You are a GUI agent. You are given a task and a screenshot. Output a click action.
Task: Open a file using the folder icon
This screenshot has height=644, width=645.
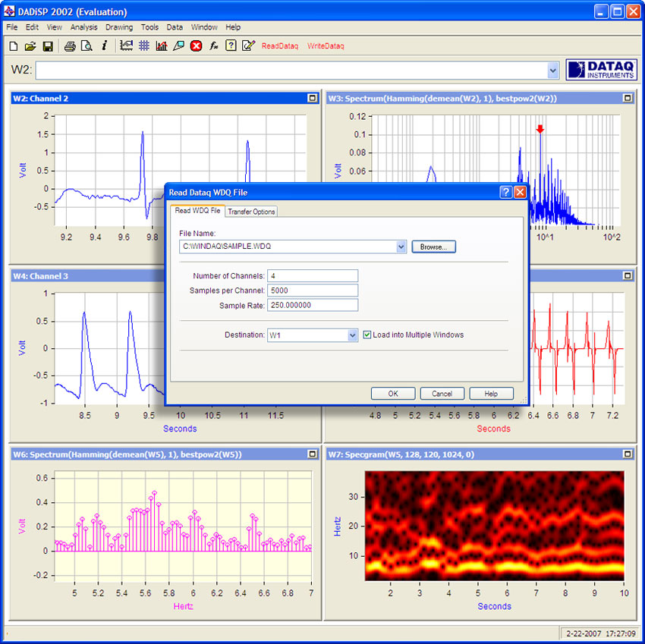tap(30, 46)
